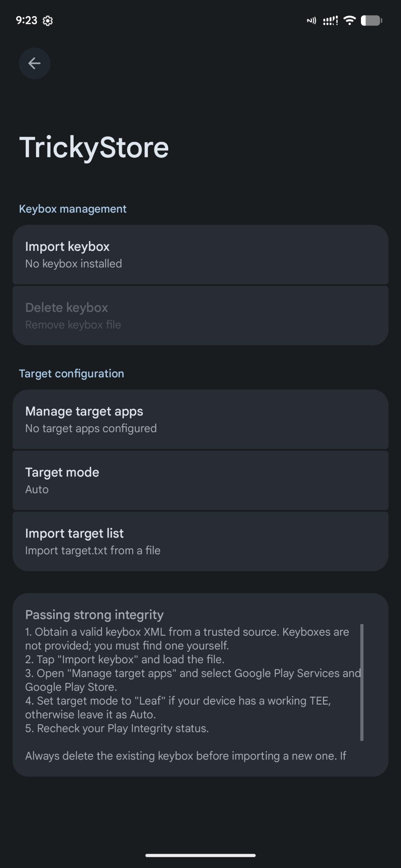
Task: Click the TrickyStore page title
Action: pyautogui.click(x=94, y=147)
